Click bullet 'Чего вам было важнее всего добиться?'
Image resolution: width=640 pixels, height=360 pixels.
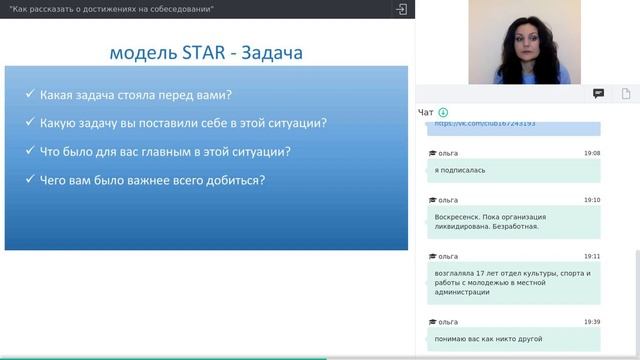(x=152, y=180)
